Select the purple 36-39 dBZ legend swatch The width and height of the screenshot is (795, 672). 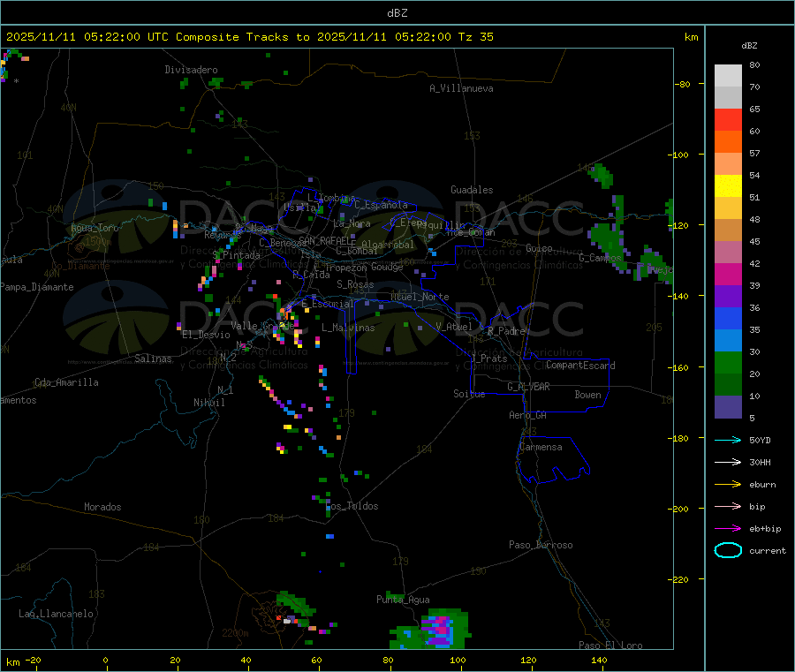pos(728,297)
